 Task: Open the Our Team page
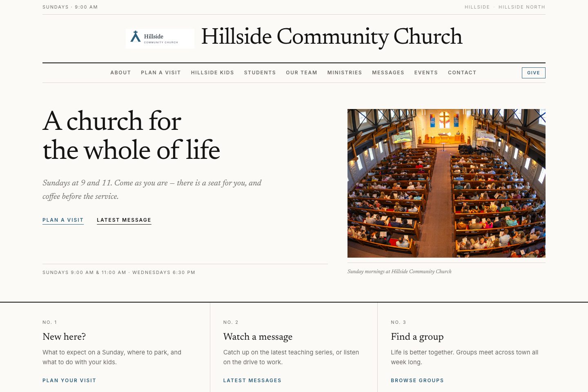tap(301, 73)
